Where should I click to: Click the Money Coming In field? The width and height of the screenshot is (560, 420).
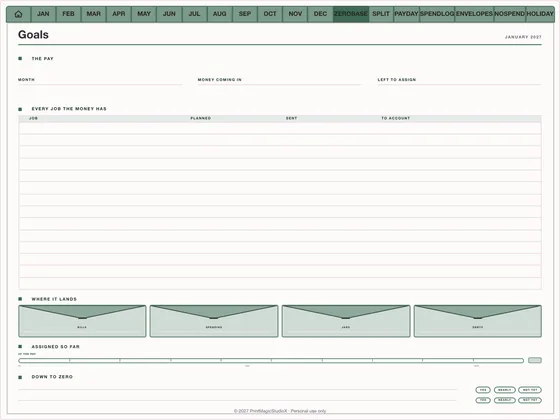(279, 82)
